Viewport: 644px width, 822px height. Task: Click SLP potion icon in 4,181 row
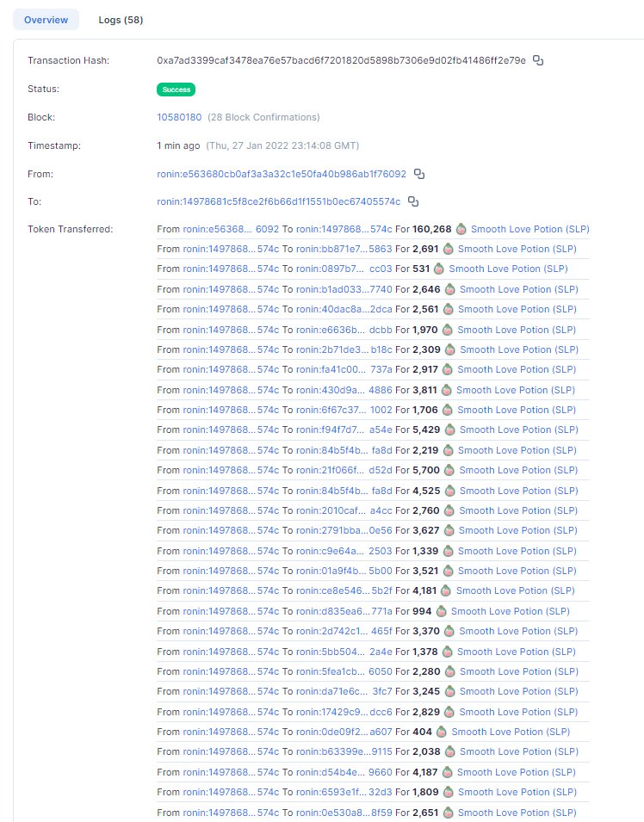pos(446,590)
